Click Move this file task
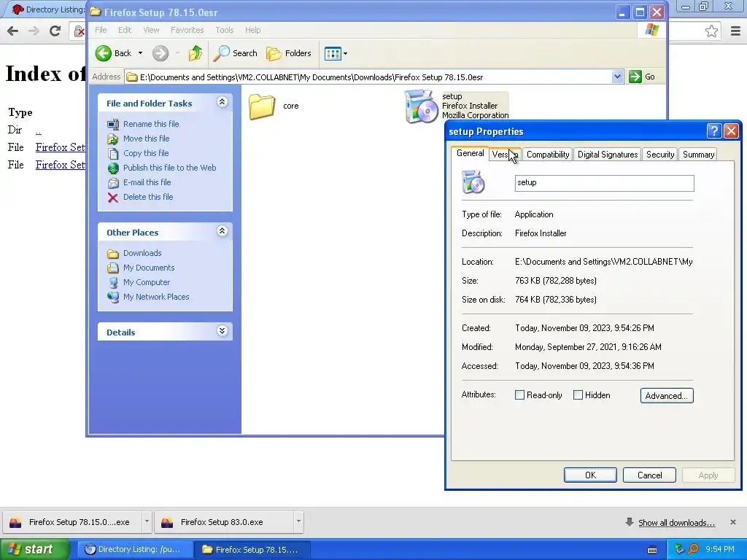Screen dimensions: 747x560 146,139
